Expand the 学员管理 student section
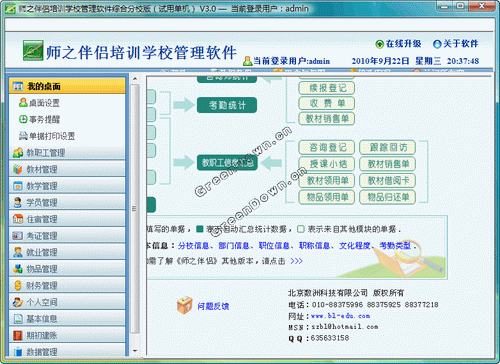 pyautogui.click(x=67, y=202)
